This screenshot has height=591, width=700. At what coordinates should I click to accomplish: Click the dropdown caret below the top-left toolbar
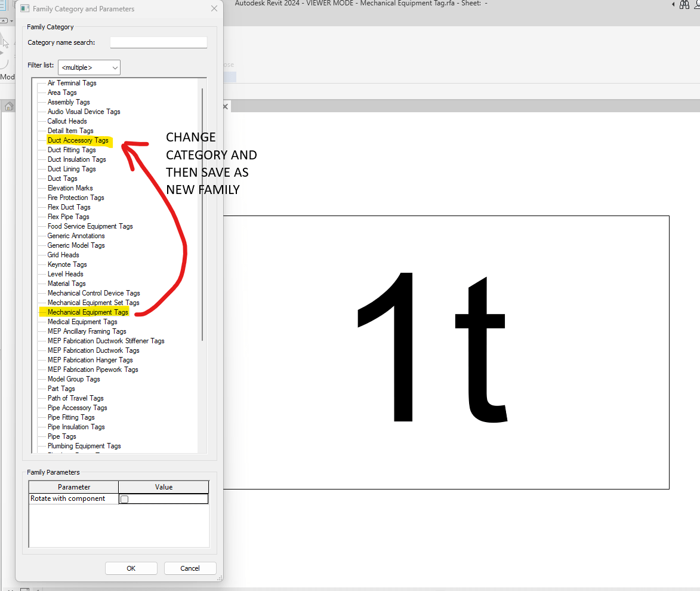click(11, 21)
